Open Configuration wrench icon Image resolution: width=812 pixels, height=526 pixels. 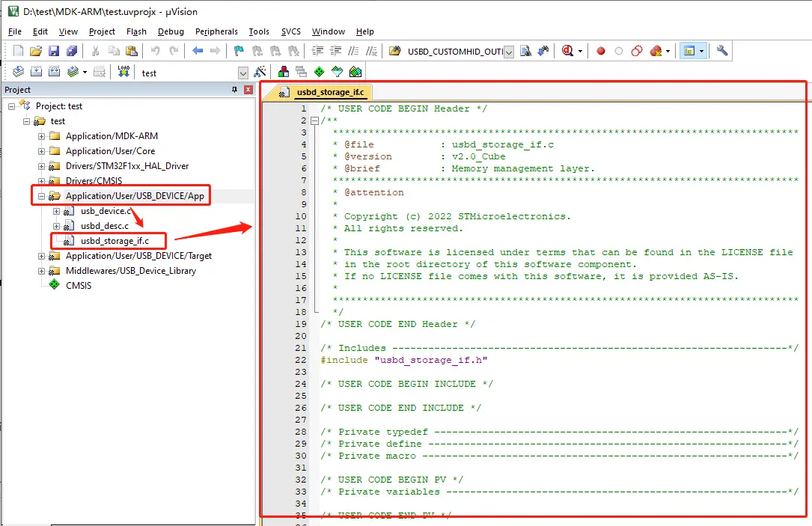pyautogui.click(x=721, y=51)
